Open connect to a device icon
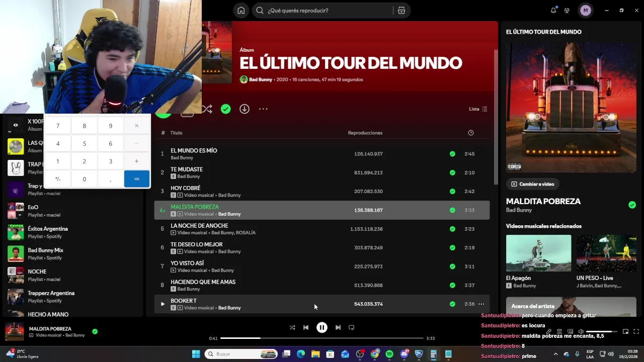The height and width of the screenshot is (362, 644). (570, 331)
